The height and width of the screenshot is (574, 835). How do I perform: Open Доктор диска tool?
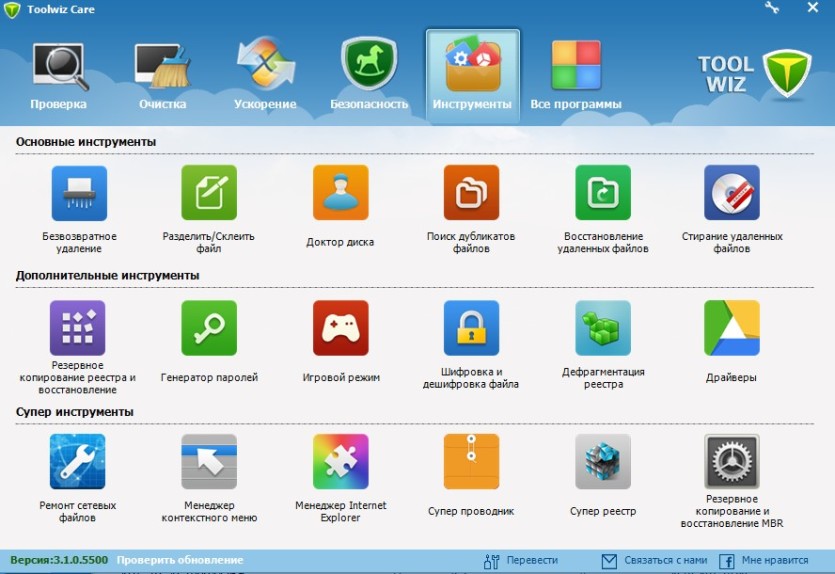coord(340,193)
